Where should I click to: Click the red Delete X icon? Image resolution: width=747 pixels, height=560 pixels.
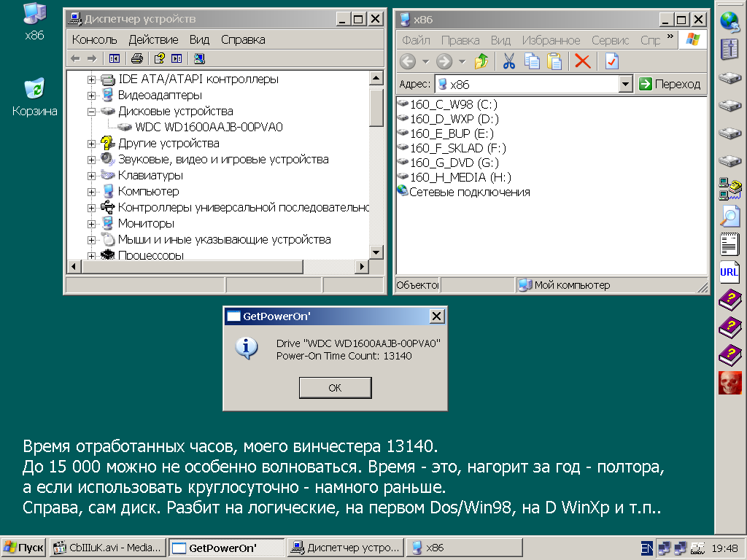pyautogui.click(x=582, y=61)
